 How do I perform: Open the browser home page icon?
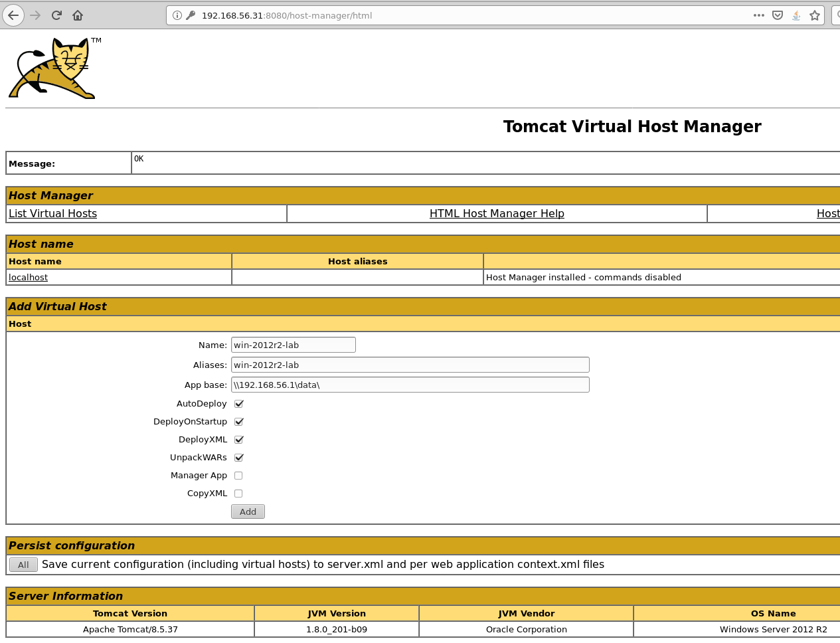coord(78,15)
